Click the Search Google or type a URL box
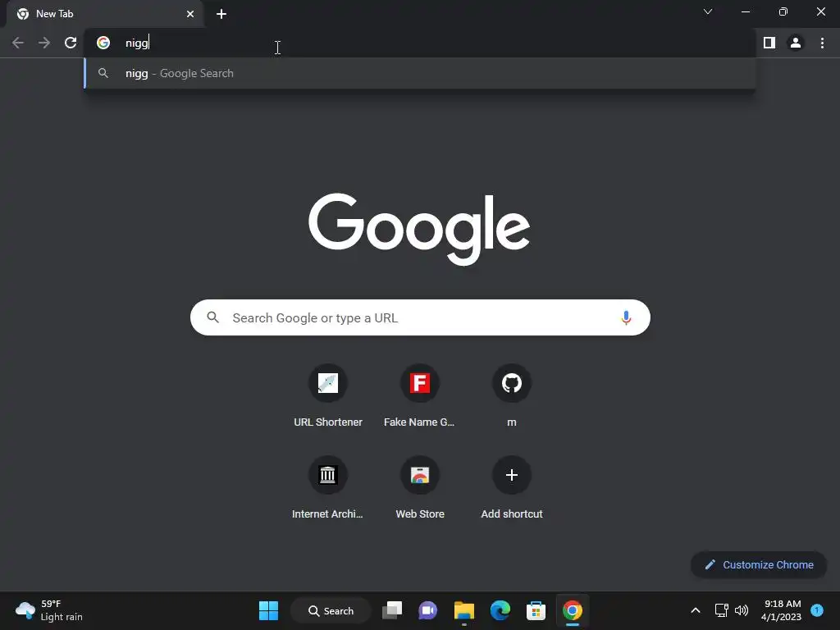The height and width of the screenshot is (630, 840). [x=420, y=317]
